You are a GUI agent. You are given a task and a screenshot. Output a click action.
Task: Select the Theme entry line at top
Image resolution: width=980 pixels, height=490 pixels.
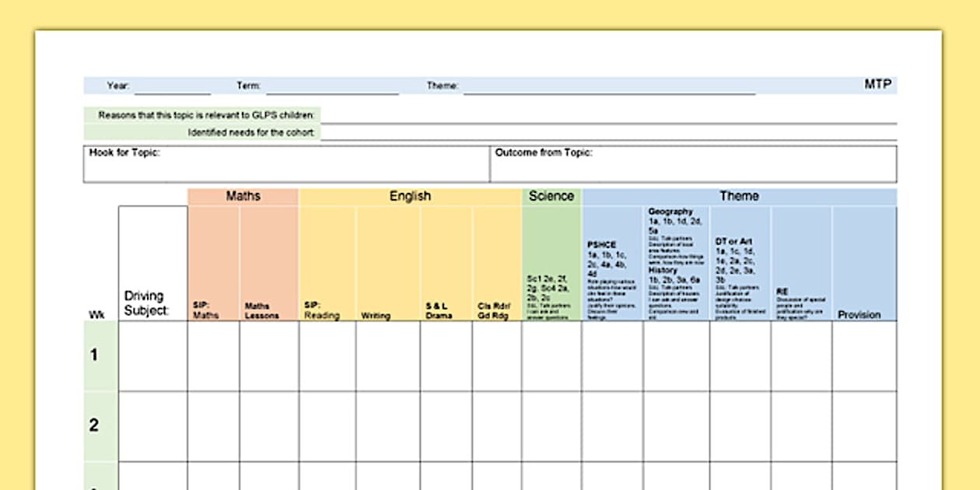[x=608, y=86]
